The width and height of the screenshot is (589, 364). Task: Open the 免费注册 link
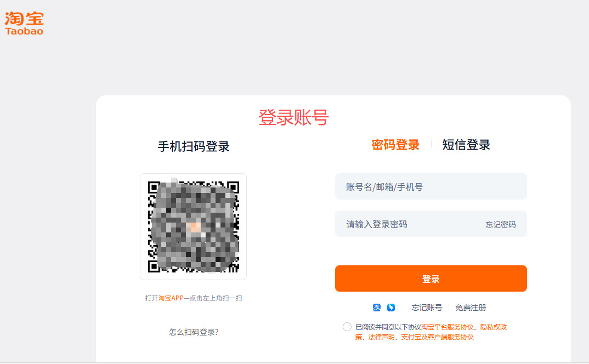coord(471,308)
